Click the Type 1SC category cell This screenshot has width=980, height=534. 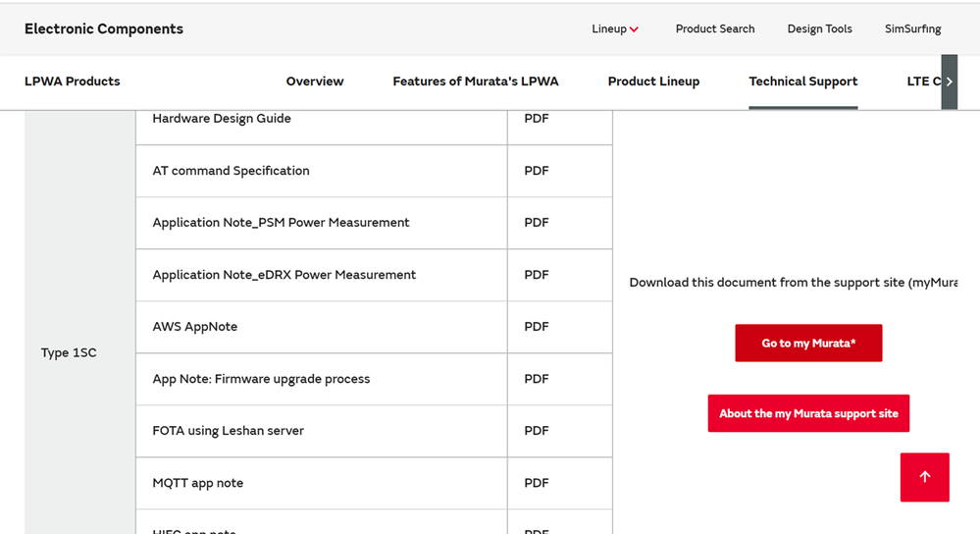(80, 322)
